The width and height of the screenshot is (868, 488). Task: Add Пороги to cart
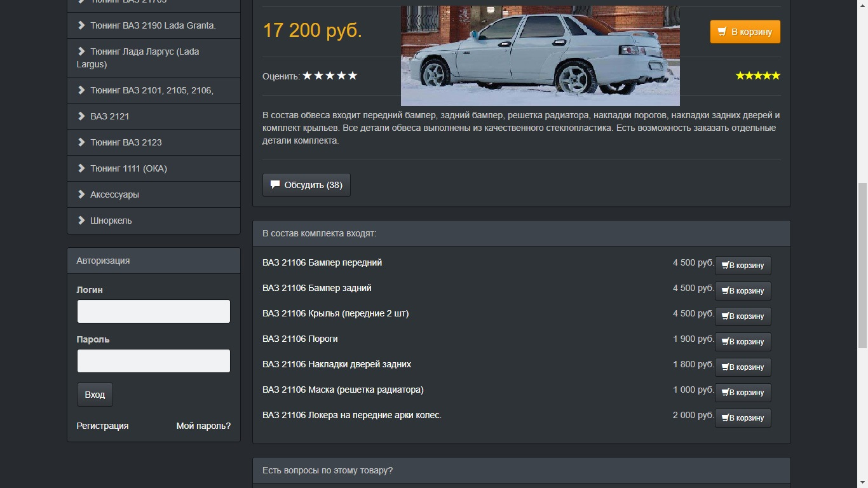[x=743, y=342]
